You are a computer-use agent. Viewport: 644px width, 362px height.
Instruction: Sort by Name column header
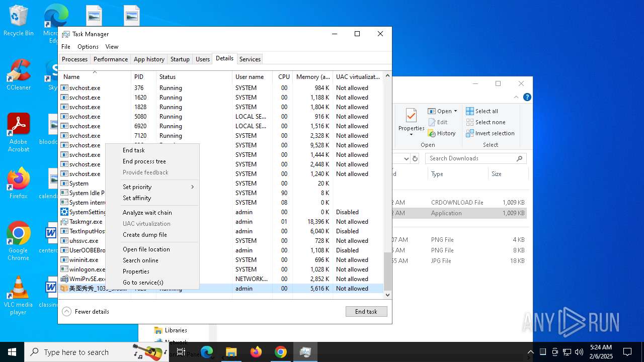(95, 77)
